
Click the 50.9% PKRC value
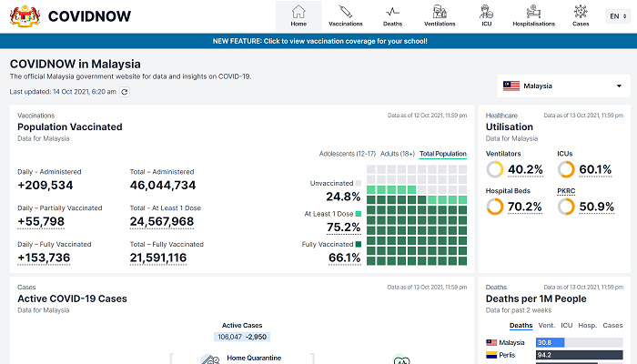pos(596,207)
